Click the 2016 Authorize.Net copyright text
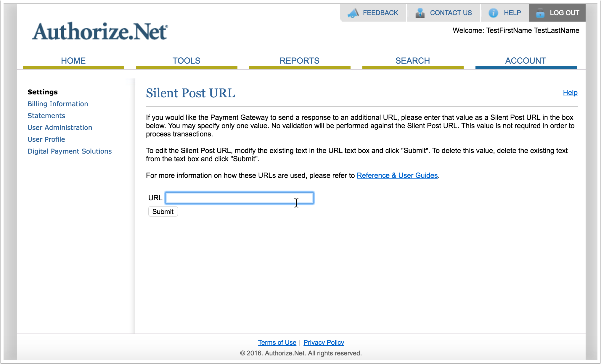This screenshot has width=601, height=364. pos(301,353)
